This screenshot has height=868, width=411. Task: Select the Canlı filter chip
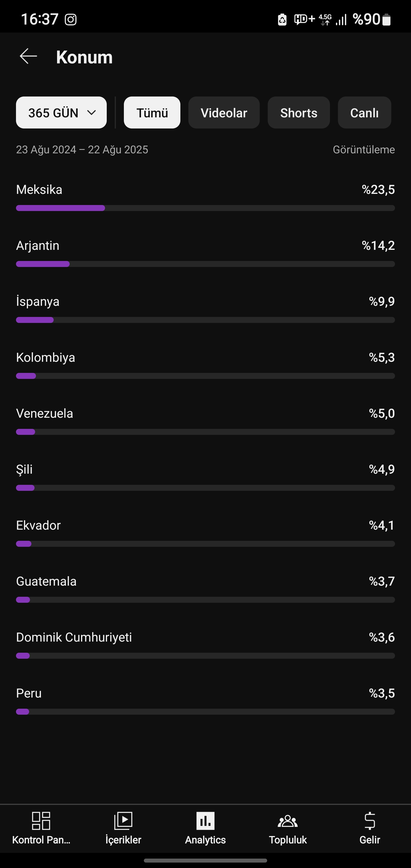364,112
